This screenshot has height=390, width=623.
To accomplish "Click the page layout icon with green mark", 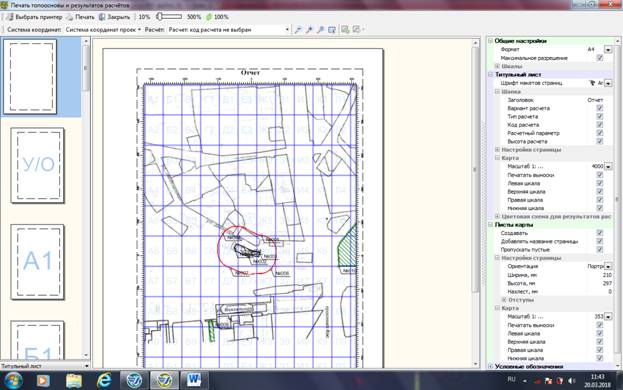I will [x=345, y=30].
